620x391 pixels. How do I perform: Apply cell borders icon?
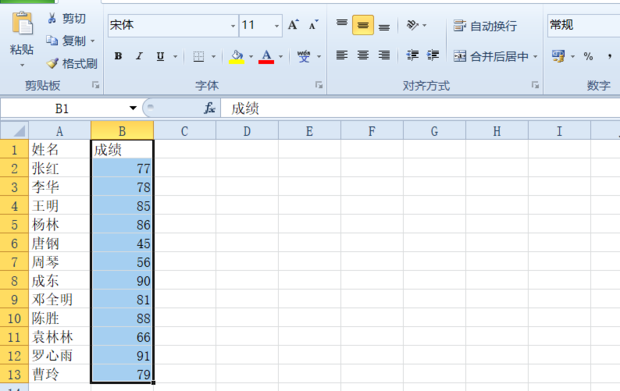tap(198, 57)
